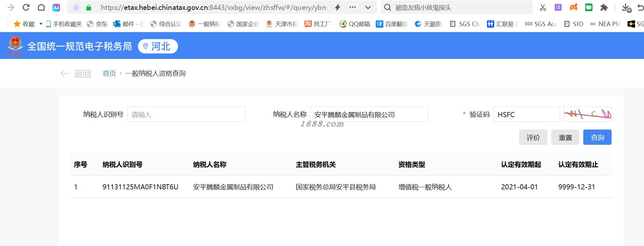
Task: Open the SIO bookmark
Action: click(x=574, y=24)
